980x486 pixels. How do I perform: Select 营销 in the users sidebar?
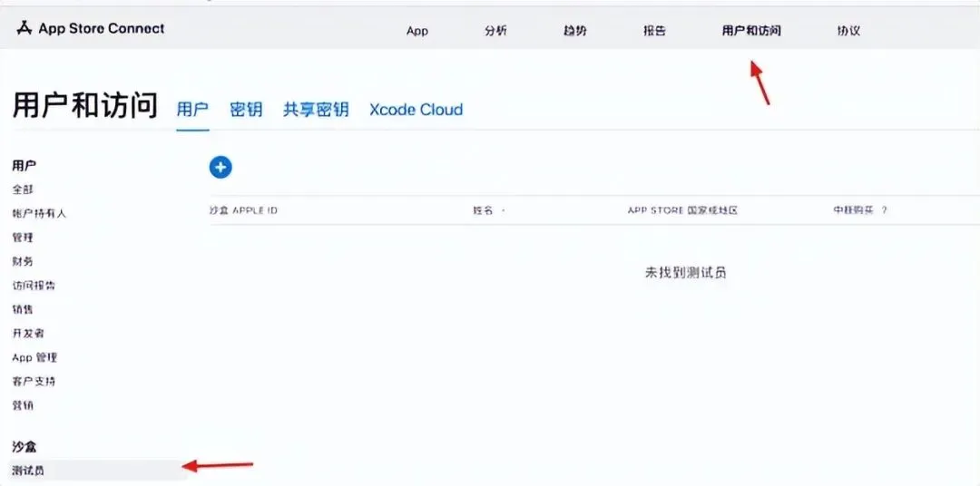(x=23, y=405)
